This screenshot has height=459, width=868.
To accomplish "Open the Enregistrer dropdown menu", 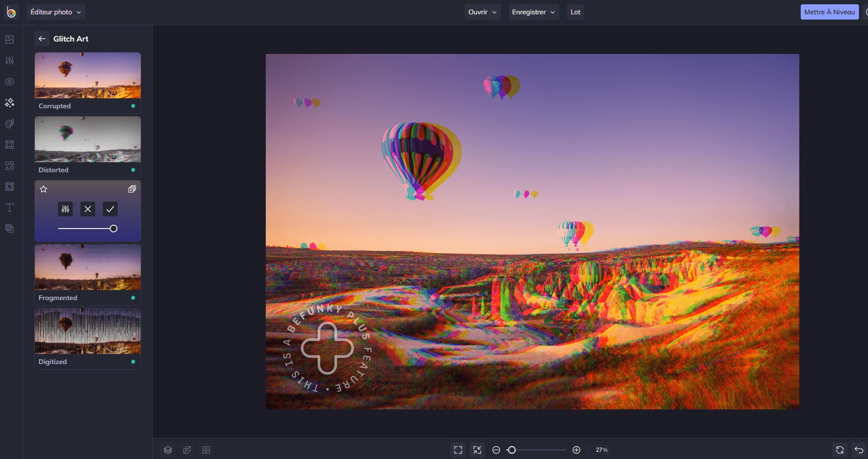I will (x=533, y=12).
